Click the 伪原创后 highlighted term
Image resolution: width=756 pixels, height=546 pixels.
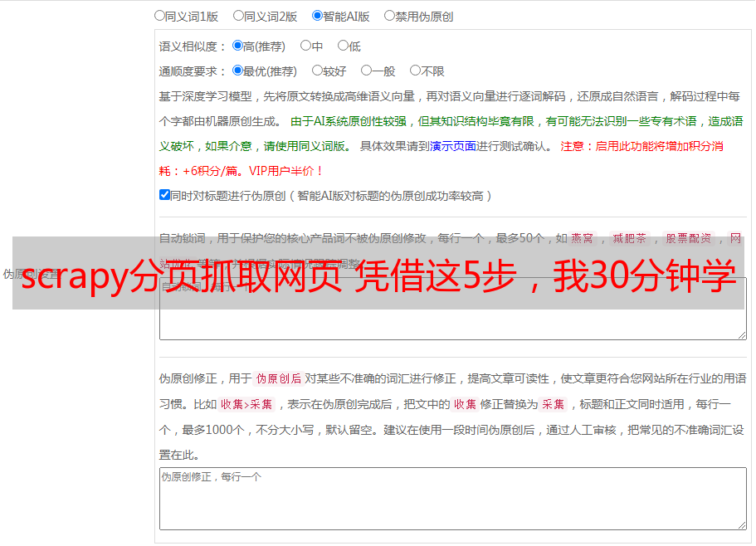tap(279, 378)
